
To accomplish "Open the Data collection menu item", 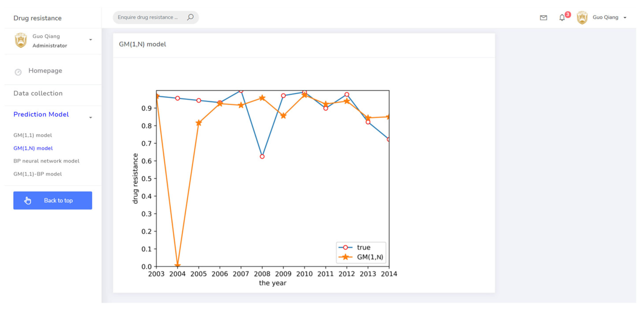I will 38,93.
